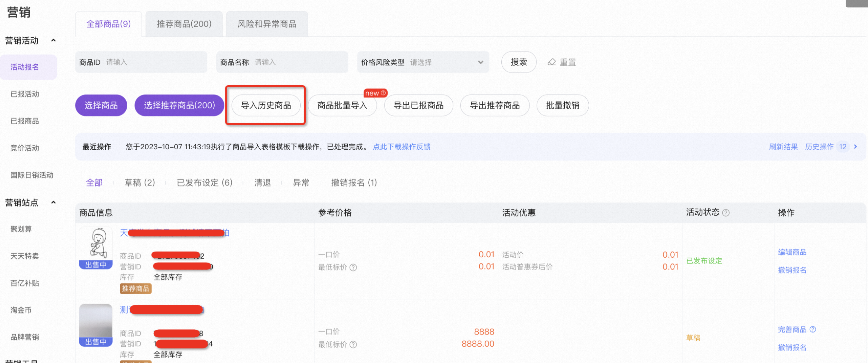Open 已报商品 in the sidebar
The height and width of the screenshot is (363, 868).
pyautogui.click(x=25, y=121)
